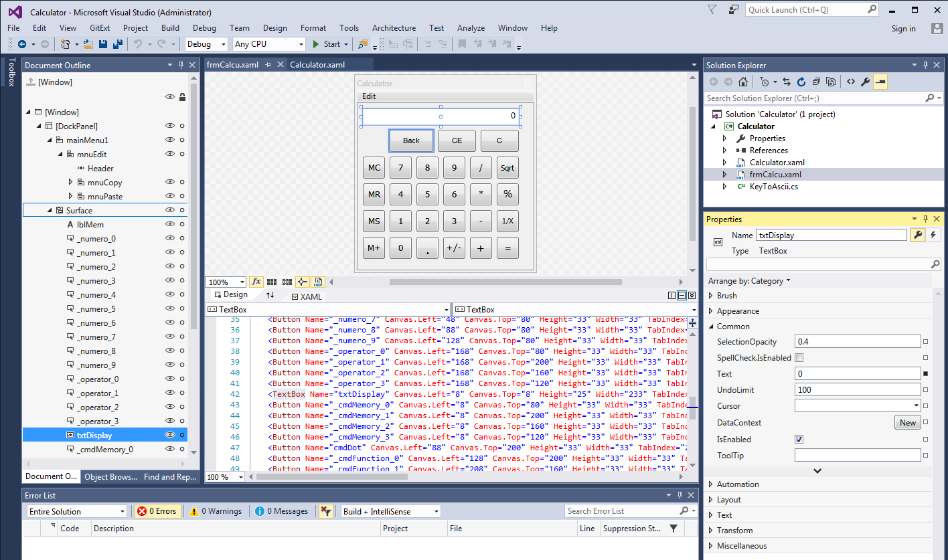Screen dimensions: 948x560
Task: Toggle the show snap grid icon in designer
Action: point(272,282)
